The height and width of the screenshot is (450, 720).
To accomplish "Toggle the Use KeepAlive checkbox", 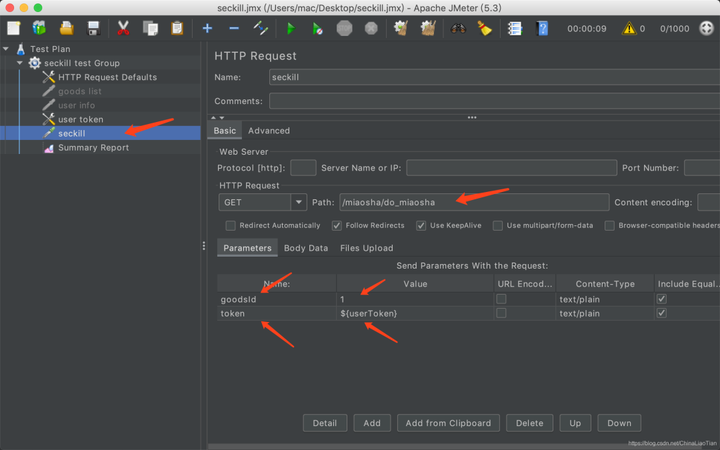I will click(x=421, y=225).
